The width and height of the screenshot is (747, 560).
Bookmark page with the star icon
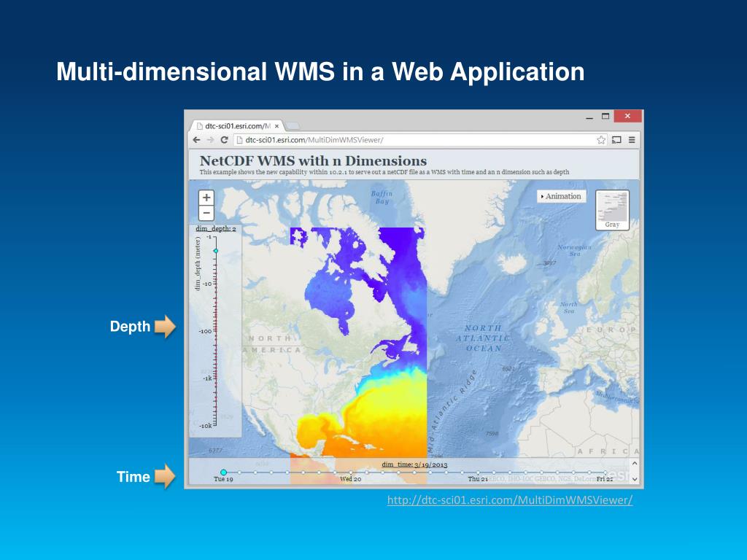point(601,140)
